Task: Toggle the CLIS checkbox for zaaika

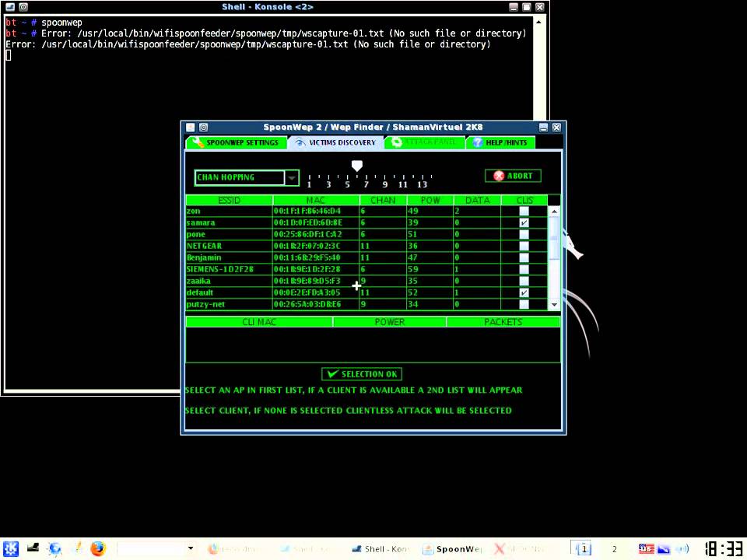Action: (x=524, y=281)
